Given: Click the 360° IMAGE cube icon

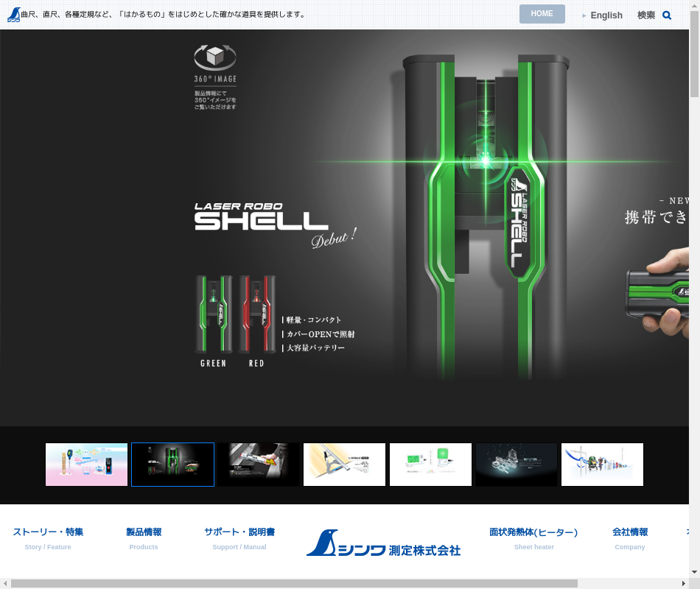Looking at the screenshot, I should (x=214, y=57).
